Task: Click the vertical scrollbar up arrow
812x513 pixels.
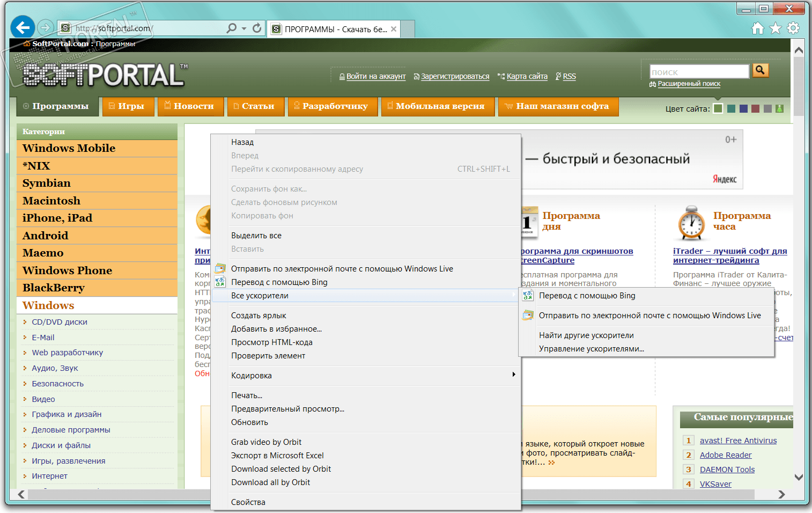Action: (799, 50)
